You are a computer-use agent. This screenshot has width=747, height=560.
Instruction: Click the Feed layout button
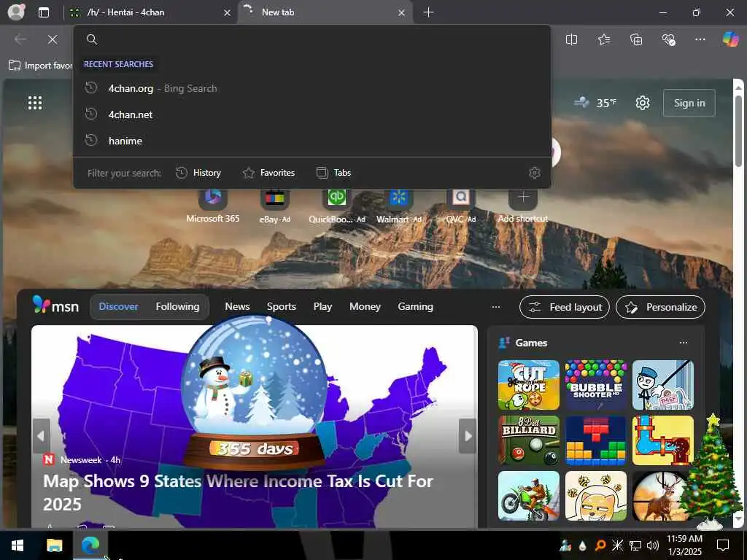coord(565,307)
